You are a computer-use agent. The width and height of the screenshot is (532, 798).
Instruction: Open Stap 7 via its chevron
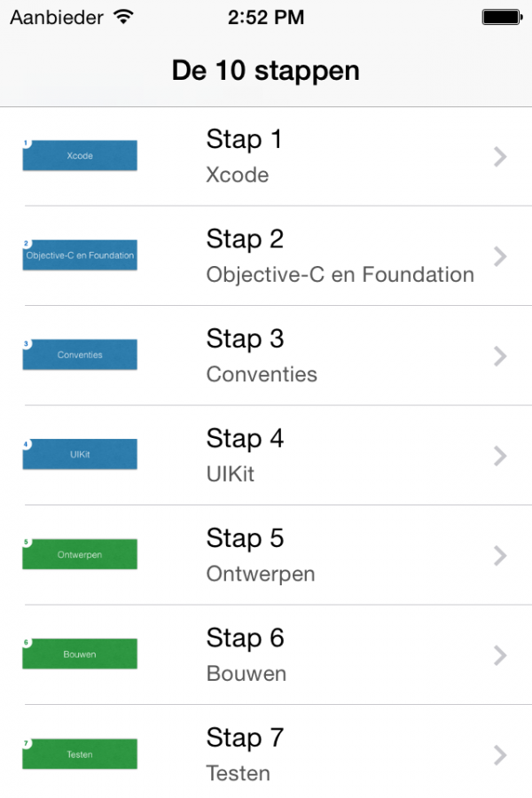pyautogui.click(x=500, y=755)
